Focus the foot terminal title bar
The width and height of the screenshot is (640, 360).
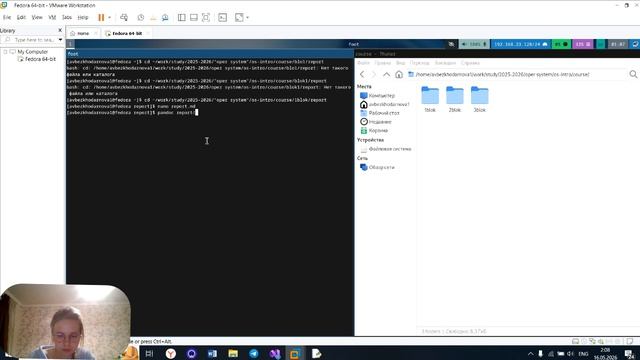coord(210,54)
